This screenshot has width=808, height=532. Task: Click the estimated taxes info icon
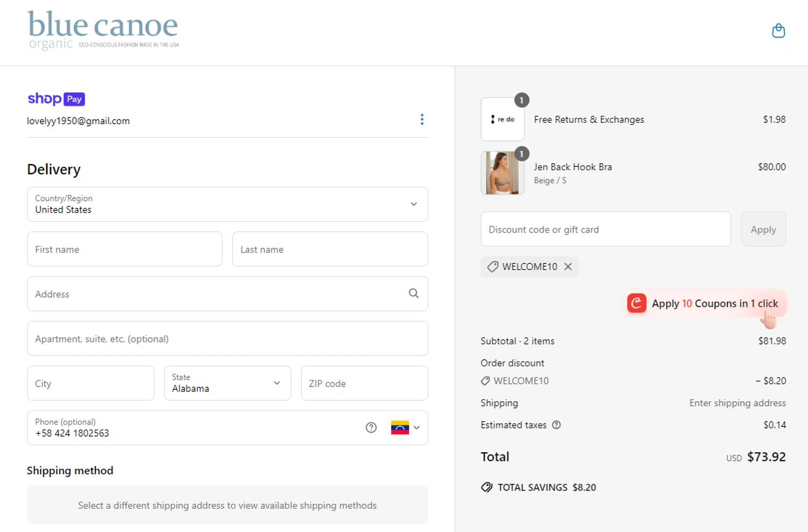tap(556, 425)
